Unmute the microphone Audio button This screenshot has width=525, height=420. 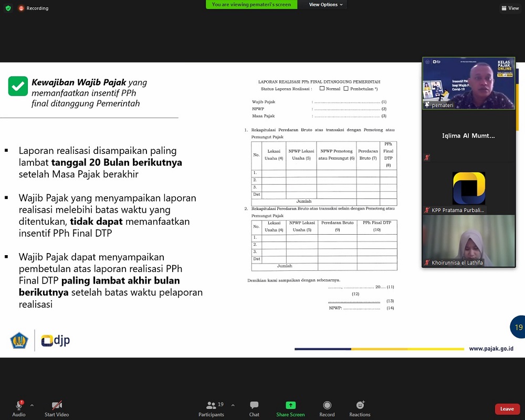point(19,406)
